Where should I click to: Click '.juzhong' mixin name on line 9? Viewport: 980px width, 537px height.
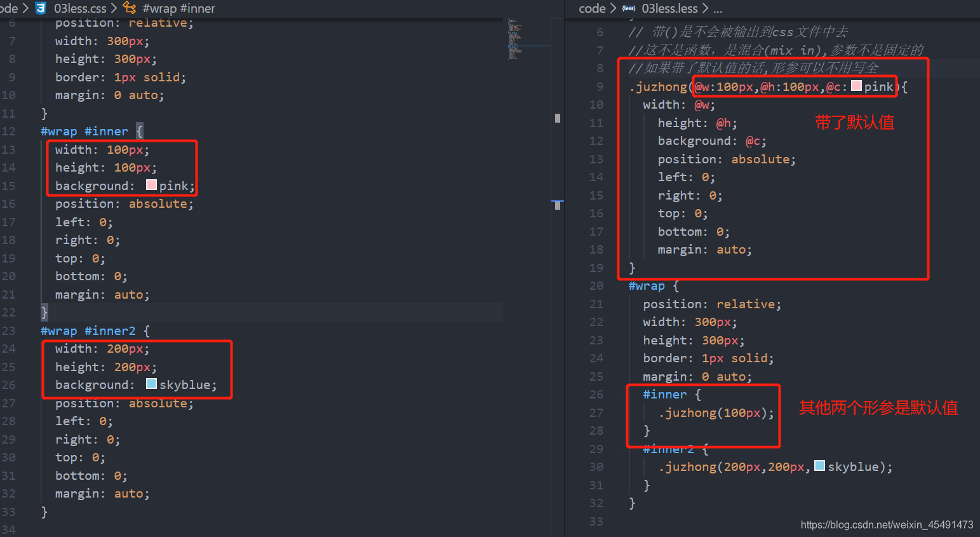pos(658,86)
